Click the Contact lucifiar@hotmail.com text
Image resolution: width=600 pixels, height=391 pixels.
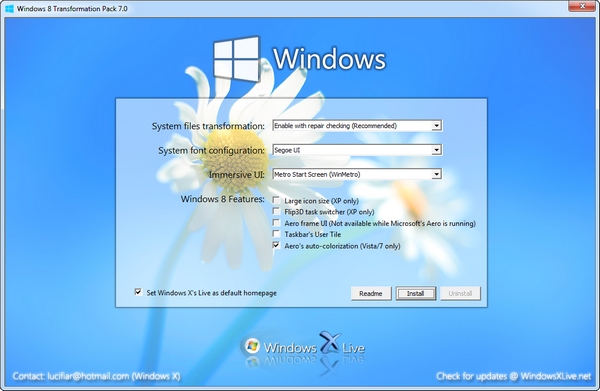(x=96, y=376)
